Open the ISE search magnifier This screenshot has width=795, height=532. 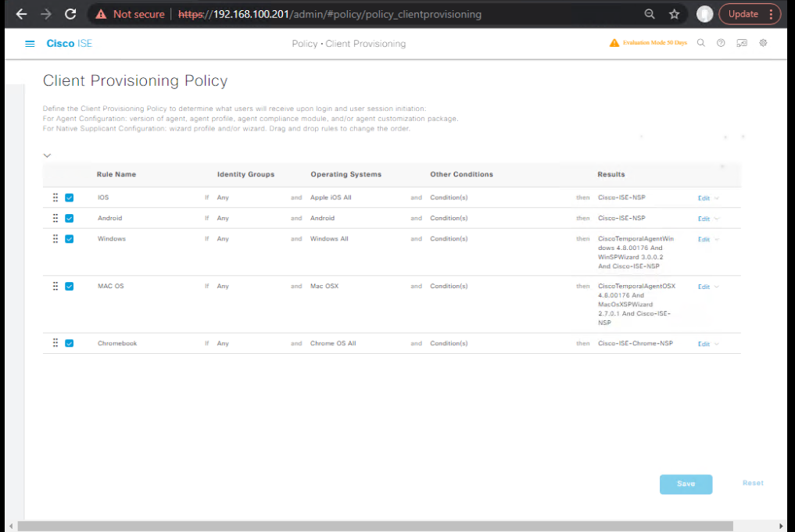[701, 43]
